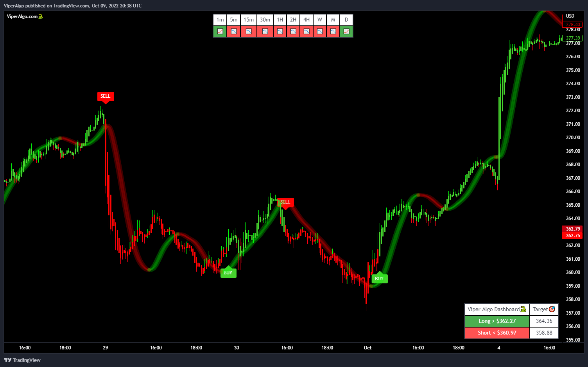Click the downtrend icon under 4H
588x367 pixels.
click(x=307, y=31)
